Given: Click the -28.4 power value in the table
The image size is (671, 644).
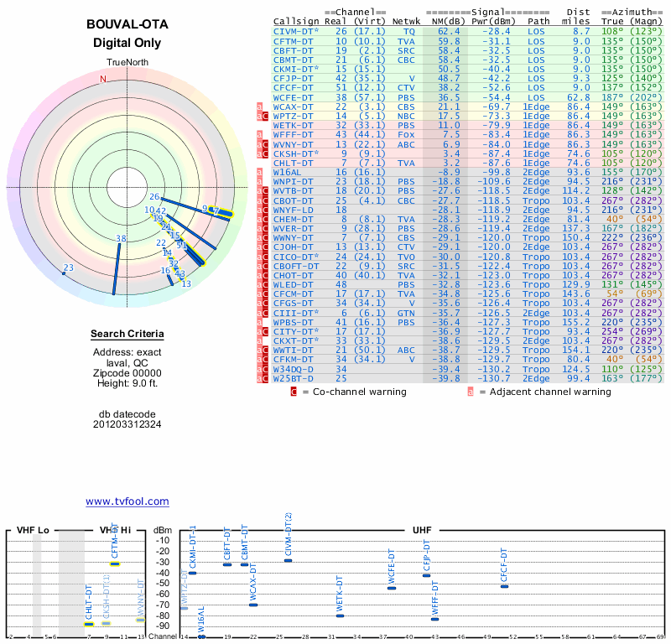Looking at the screenshot, I should pyautogui.click(x=496, y=32).
